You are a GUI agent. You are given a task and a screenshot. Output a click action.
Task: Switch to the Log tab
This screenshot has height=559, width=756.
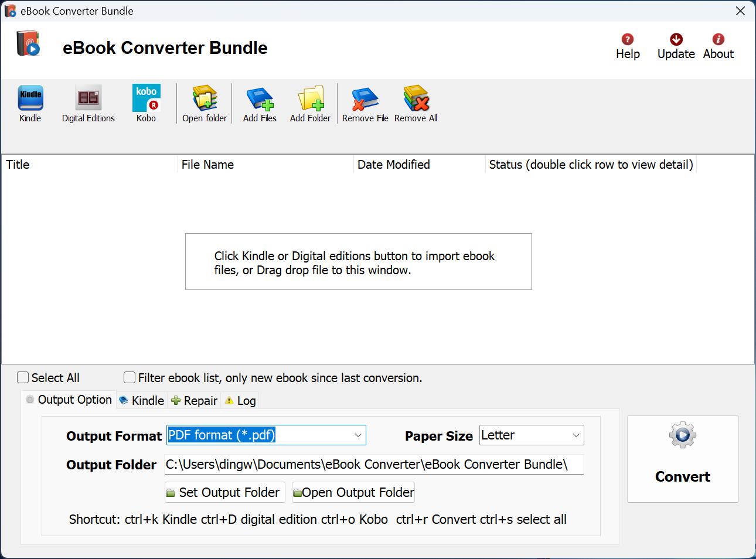241,401
